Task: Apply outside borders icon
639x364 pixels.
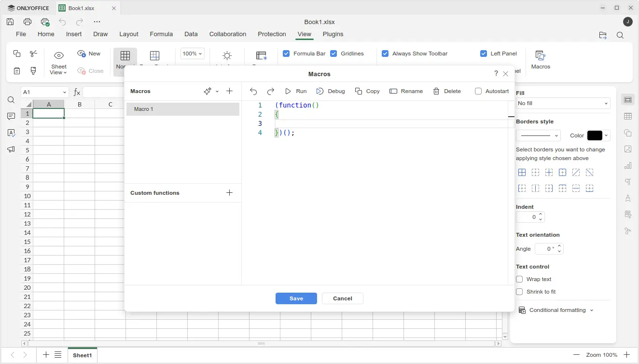Action: point(562,172)
